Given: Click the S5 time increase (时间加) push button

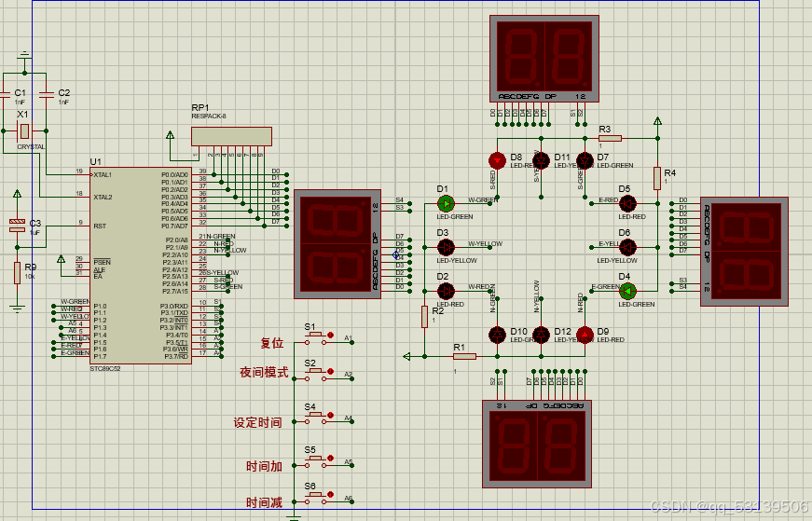Looking at the screenshot, I should 316,461.
